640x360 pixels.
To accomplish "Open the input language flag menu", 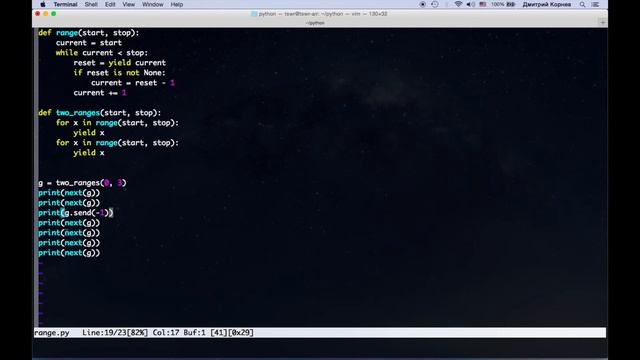I will [x=483, y=4].
